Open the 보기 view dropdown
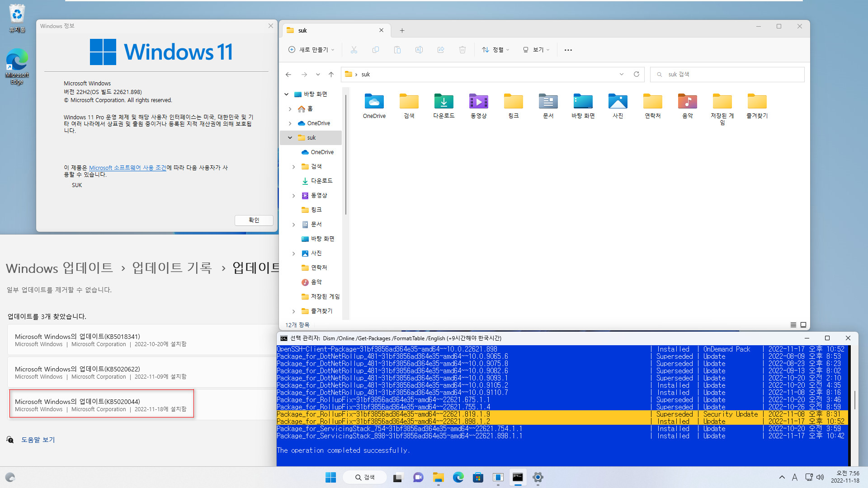Viewport: 868px width, 488px height. 536,50
